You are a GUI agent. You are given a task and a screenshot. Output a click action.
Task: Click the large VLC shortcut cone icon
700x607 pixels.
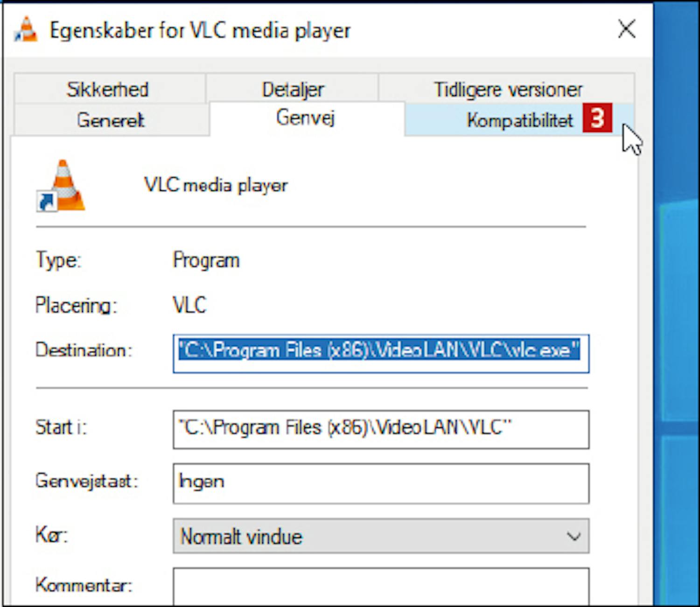coord(62,186)
